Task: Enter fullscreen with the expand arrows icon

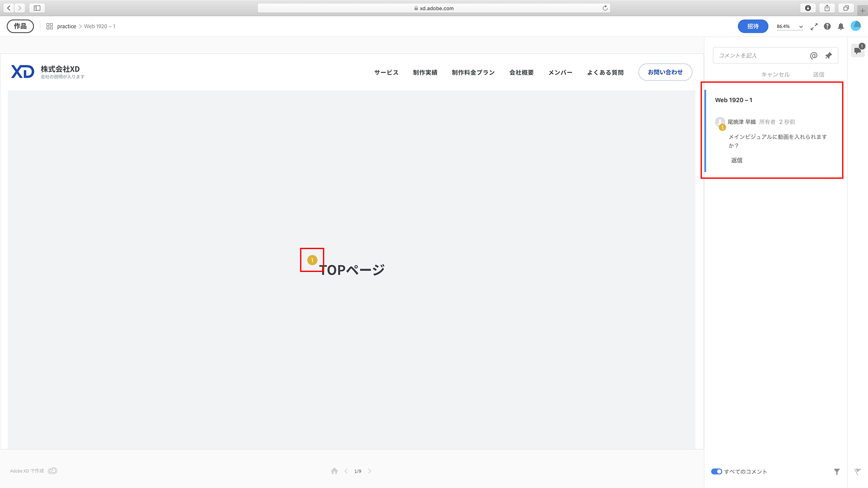Action: 814,27
